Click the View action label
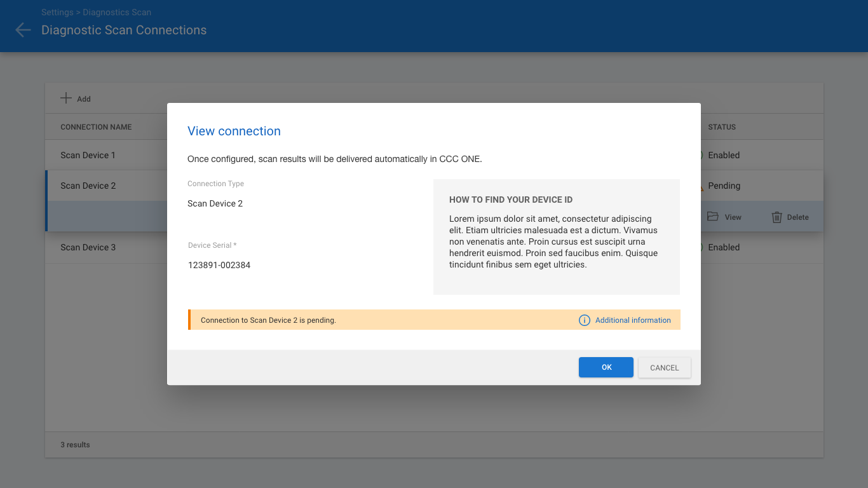868x488 pixels. [x=733, y=217]
